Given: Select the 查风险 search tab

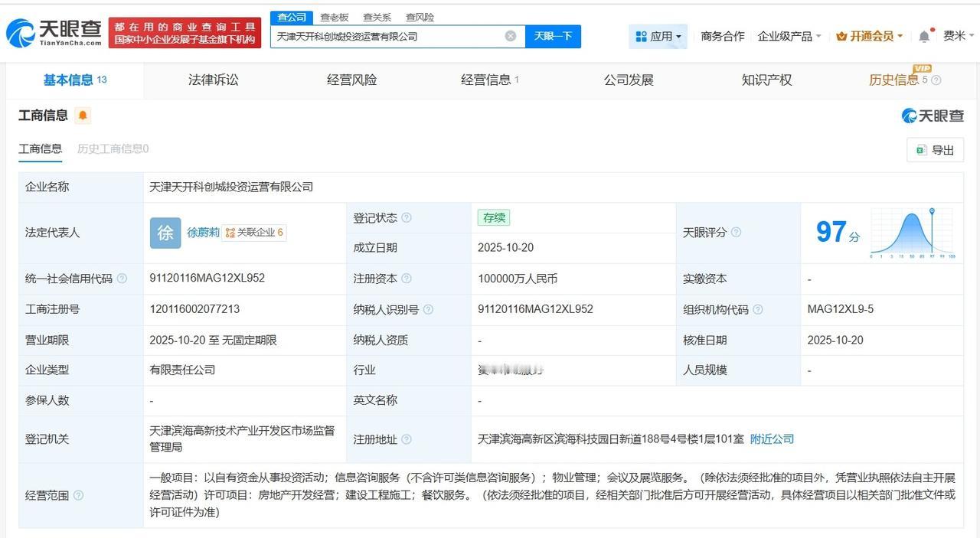Looking at the screenshot, I should click(420, 17).
